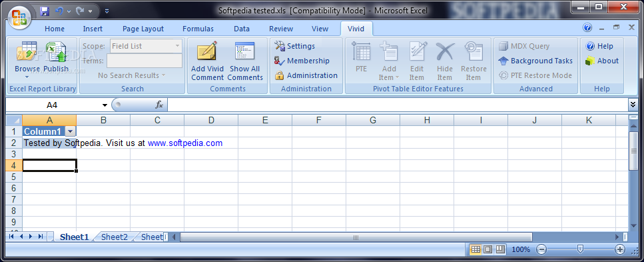The image size is (644, 262).
Task: Open the Insert tab
Action: 93,29
